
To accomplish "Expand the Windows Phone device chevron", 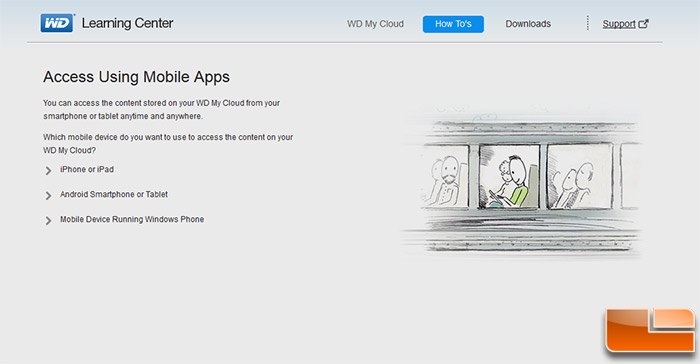I will 48,220.
